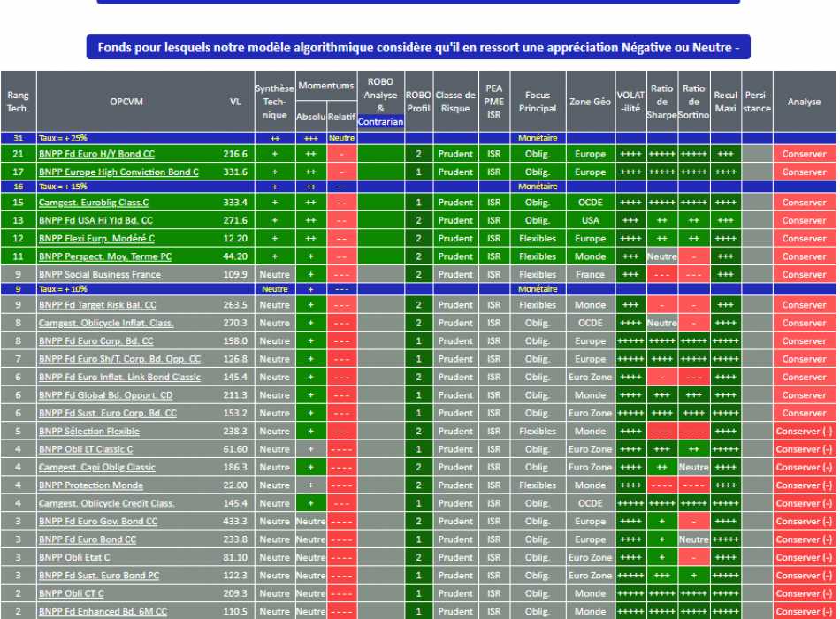Screen dimensions: 840x619
Task: Click the Conserver cell for BNPP Fd Euro H/Y Bond CC
Action: point(804,154)
